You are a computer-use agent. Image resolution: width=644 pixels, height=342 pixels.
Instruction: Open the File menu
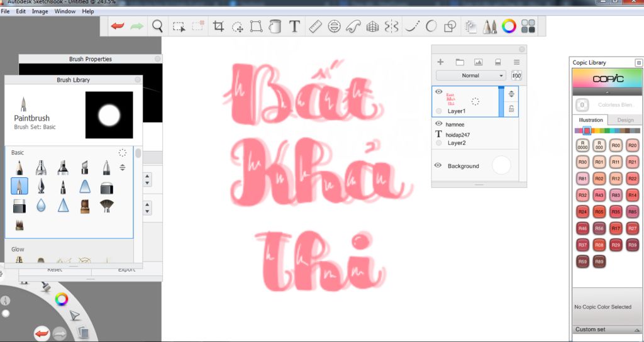point(5,11)
